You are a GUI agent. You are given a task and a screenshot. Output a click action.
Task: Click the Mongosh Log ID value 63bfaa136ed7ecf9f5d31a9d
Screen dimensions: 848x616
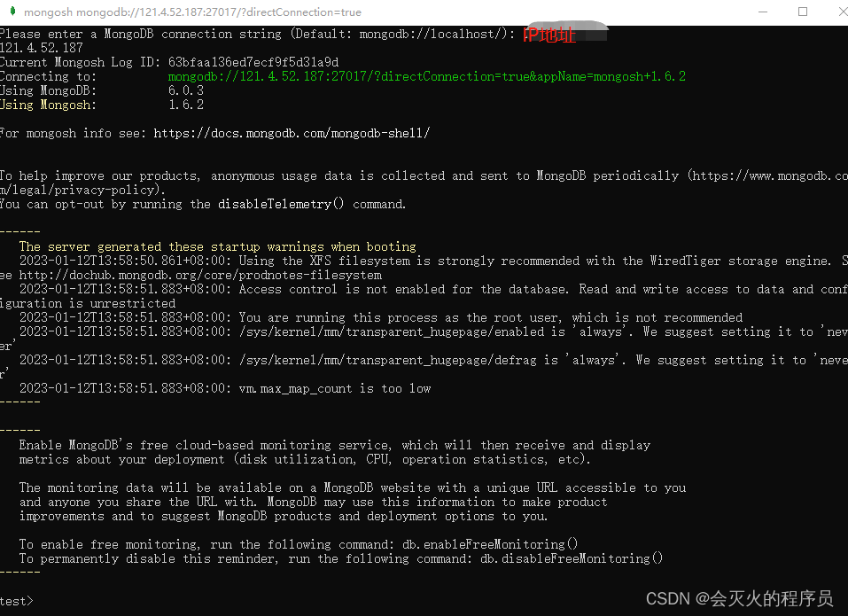(x=253, y=62)
